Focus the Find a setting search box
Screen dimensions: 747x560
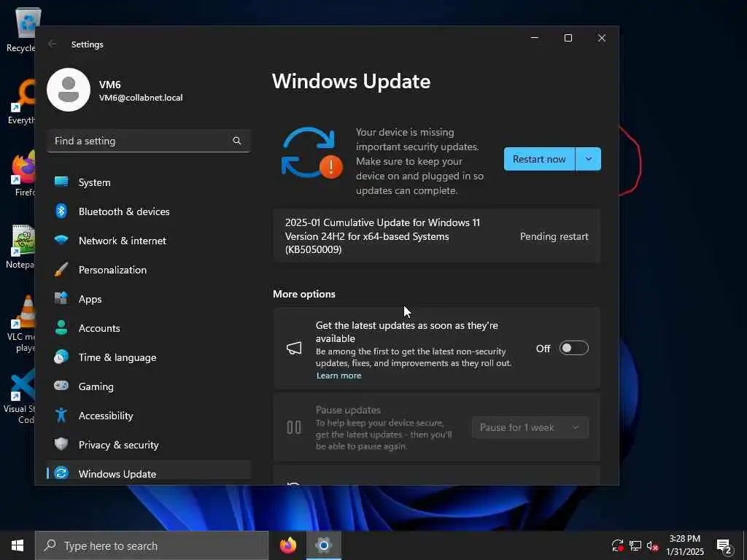(x=149, y=141)
